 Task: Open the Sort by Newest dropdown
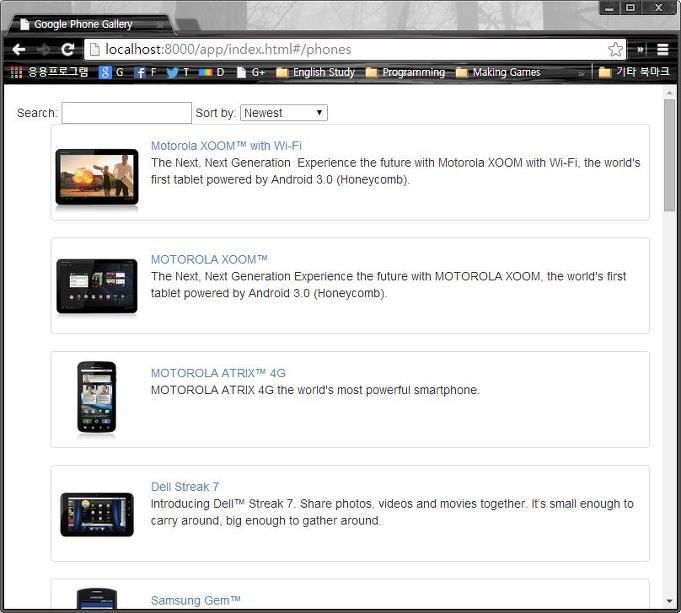point(284,113)
